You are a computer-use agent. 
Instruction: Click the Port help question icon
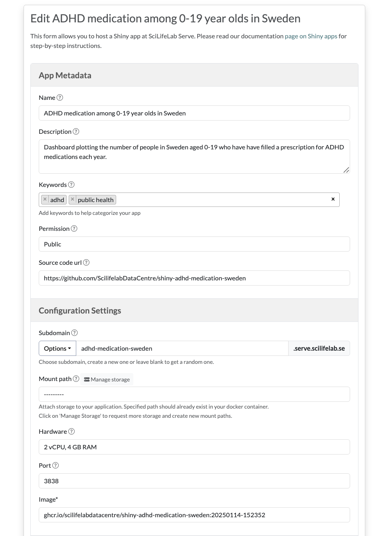click(x=55, y=465)
